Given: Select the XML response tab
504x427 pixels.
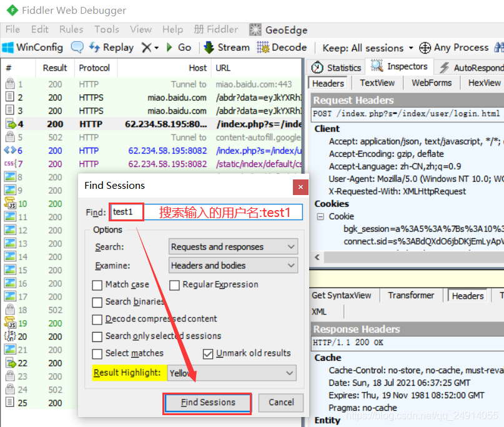Looking at the screenshot, I should [x=319, y=312].
